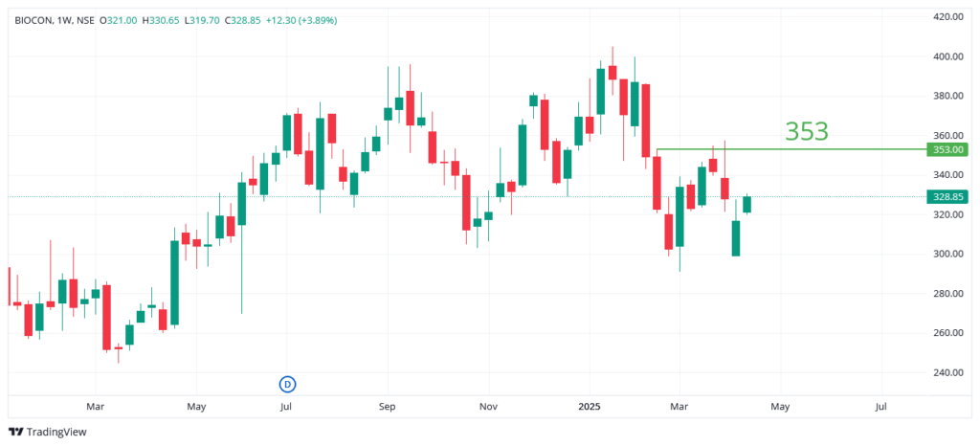Select the green horizontal line at 353

(785, 149)
